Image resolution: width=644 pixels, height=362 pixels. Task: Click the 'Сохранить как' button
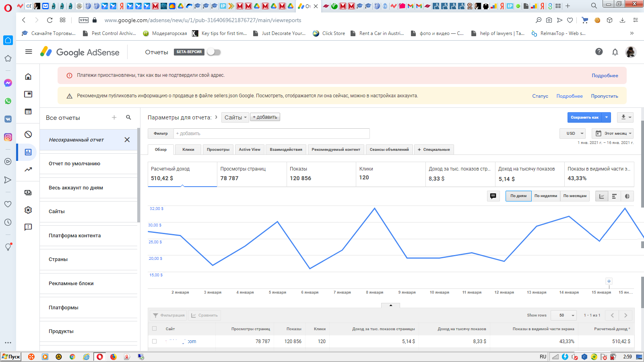pyautogui.click(x=585, y=117)
